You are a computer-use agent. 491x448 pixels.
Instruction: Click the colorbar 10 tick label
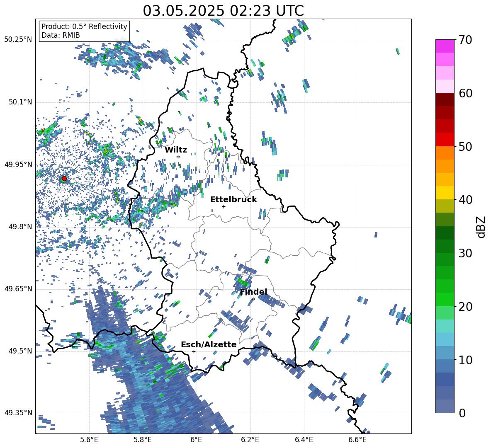pos(465,359)
